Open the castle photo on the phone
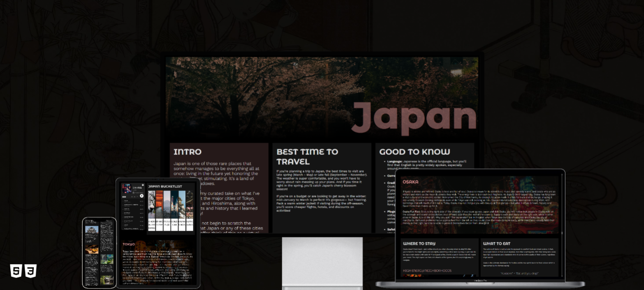Screen dimensions: 644x290 coord(92,230)
